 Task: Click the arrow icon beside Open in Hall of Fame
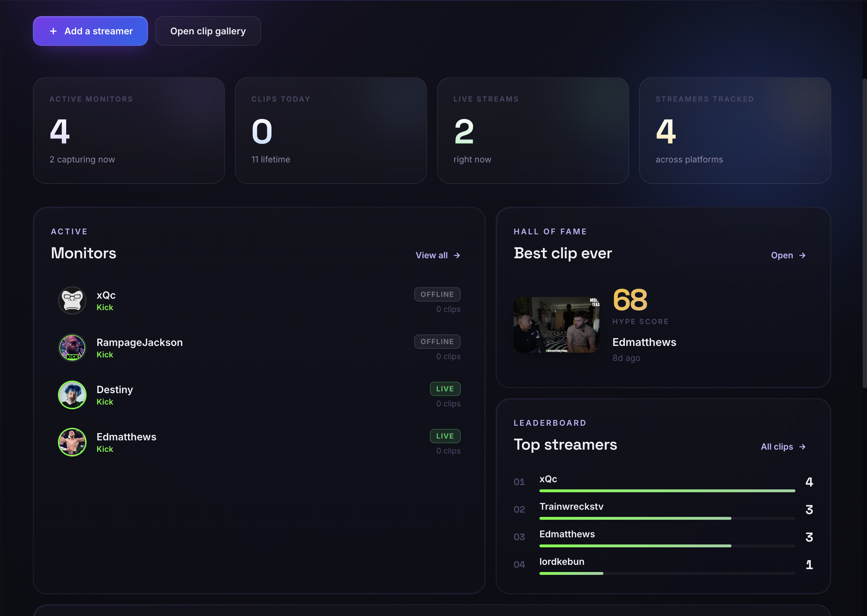[x=803, y=255]
